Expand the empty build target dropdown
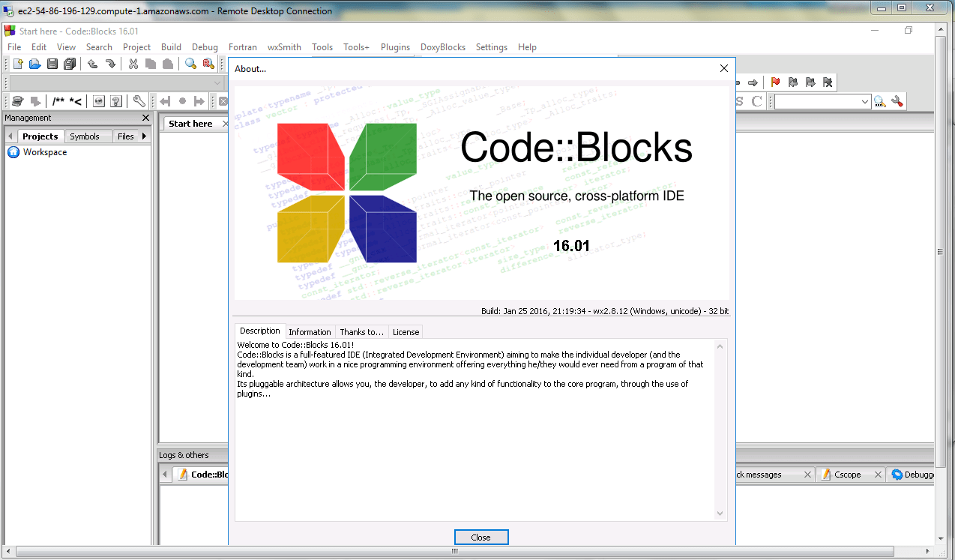Image resolution: width=955 pixels, height=560 pixels. 217,82
